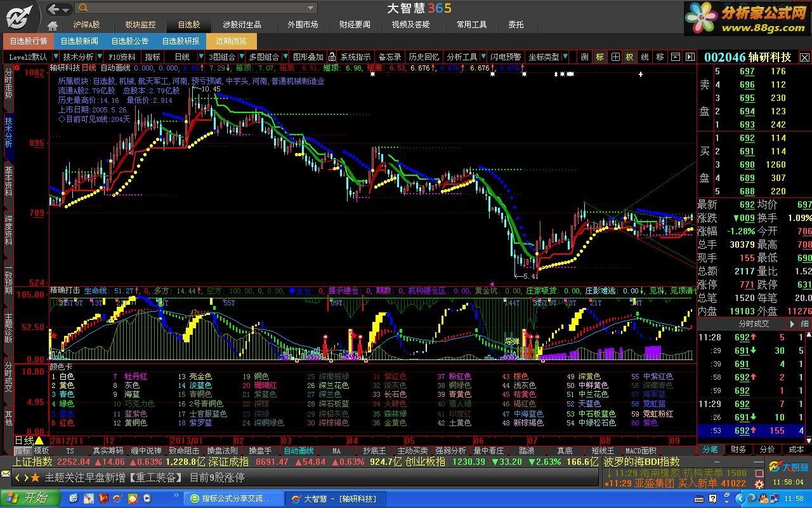This screenshot has width=812, height=508.
Task: Click the 备忘录 button
Action: click(x=390, y=57)
